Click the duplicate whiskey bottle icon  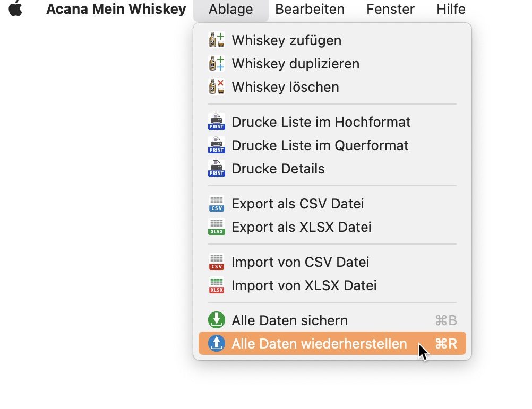tap(217, 63)
